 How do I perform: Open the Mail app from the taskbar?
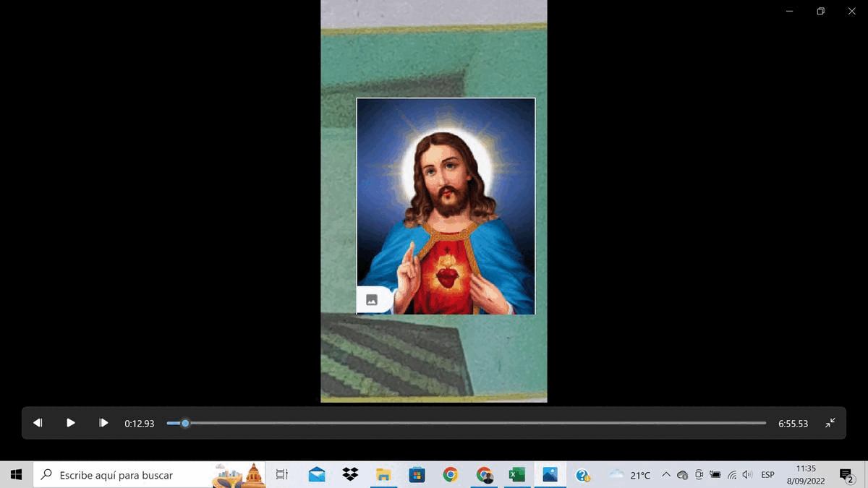(317, 475)
